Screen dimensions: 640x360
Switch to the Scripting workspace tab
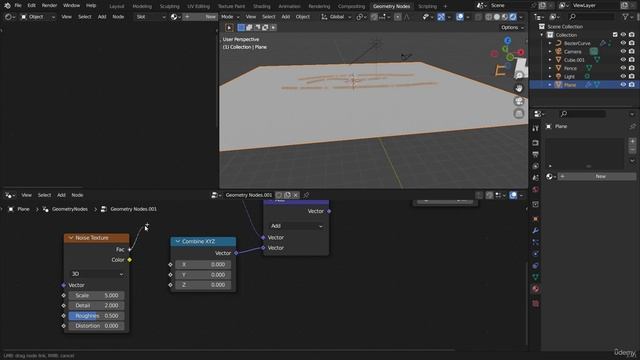click(427, 6)
